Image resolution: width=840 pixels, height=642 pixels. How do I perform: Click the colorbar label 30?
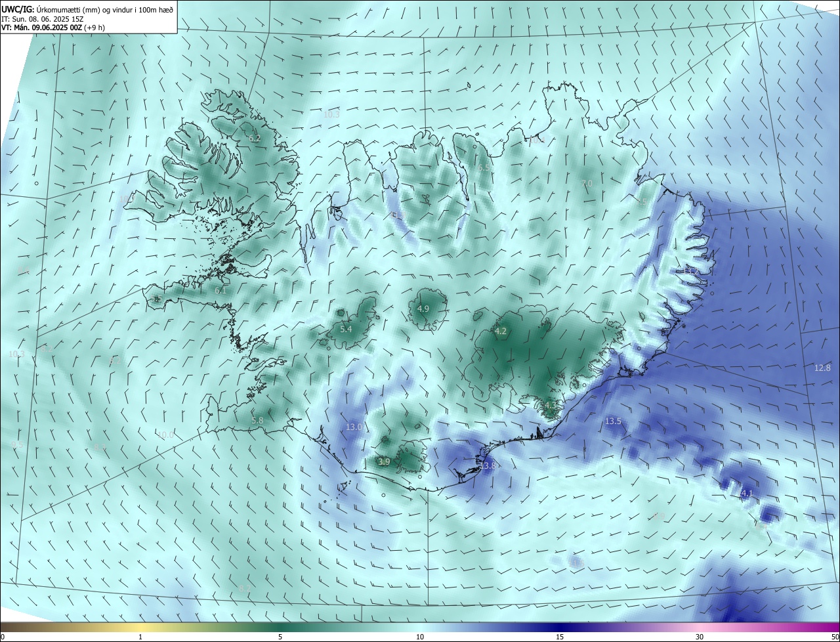click(700, 637)
